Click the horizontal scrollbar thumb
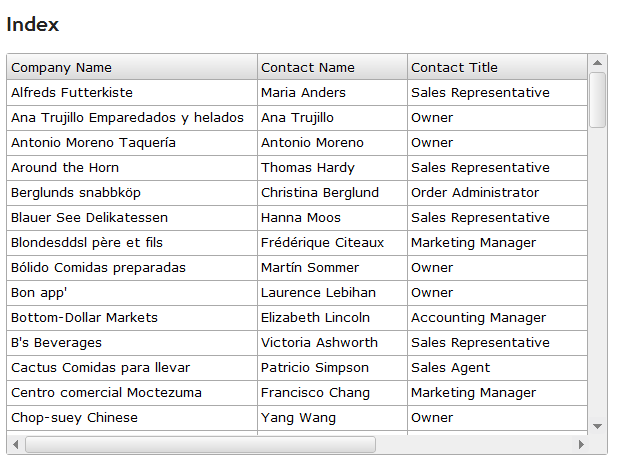 [x=200, y=444]
